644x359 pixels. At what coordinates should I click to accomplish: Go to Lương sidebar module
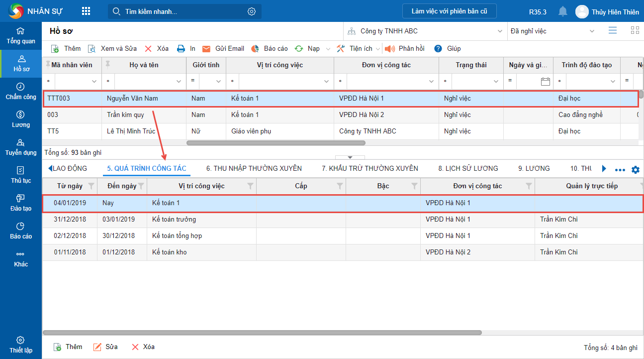(21, 119)
